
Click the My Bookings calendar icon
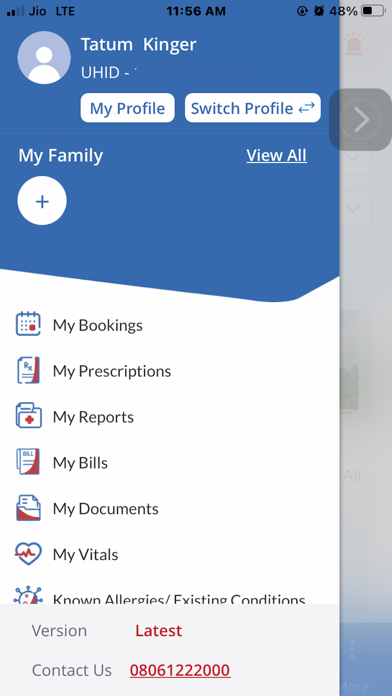point(28,324)
